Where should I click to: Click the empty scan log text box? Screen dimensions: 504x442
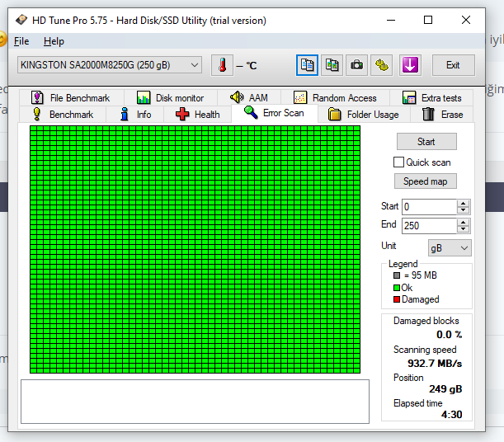[x=195, y=402]
